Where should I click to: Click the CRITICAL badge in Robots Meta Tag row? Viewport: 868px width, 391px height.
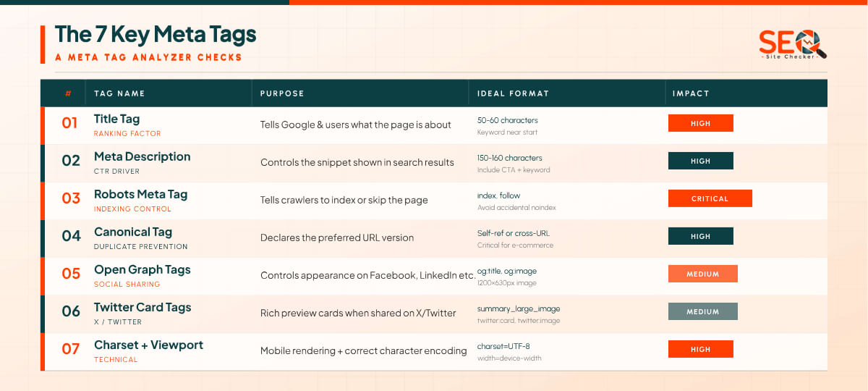(x=710, y=198)
